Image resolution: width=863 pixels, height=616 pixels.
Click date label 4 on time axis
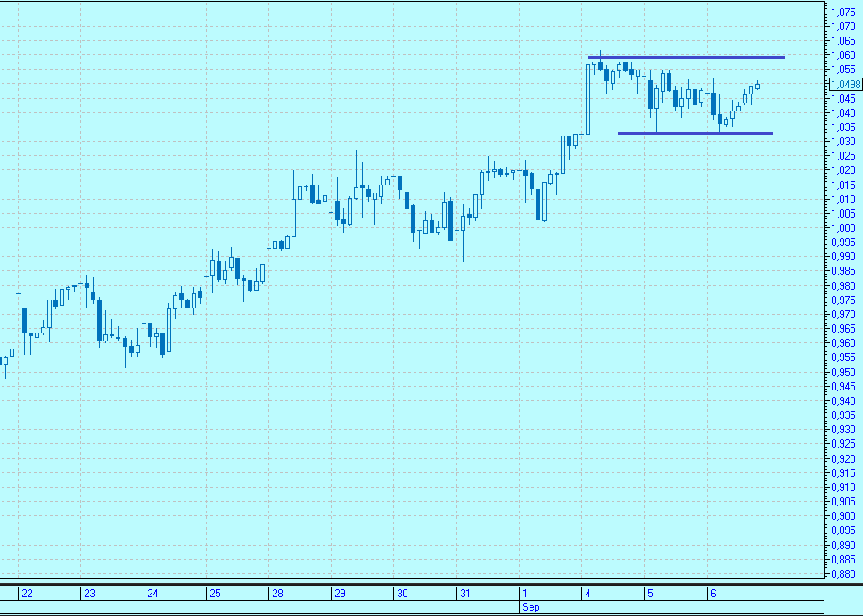588,594
